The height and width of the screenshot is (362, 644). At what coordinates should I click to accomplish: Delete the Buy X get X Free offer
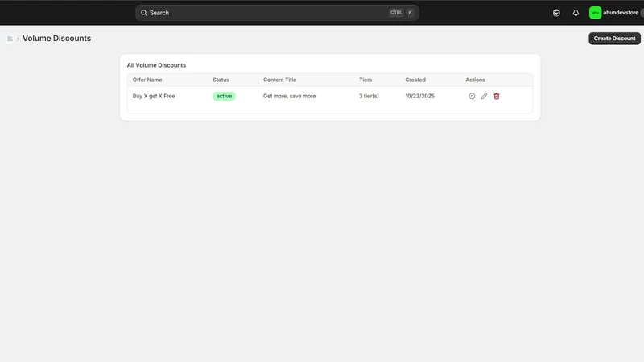497,96
